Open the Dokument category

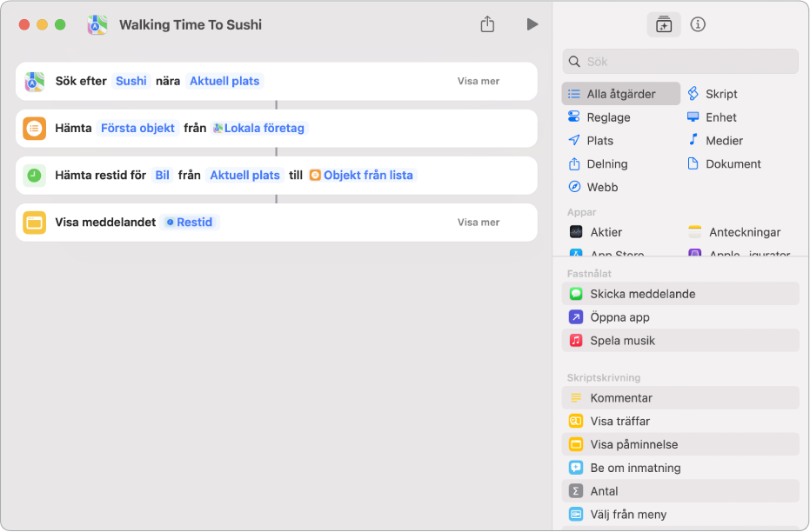[724, 163]
